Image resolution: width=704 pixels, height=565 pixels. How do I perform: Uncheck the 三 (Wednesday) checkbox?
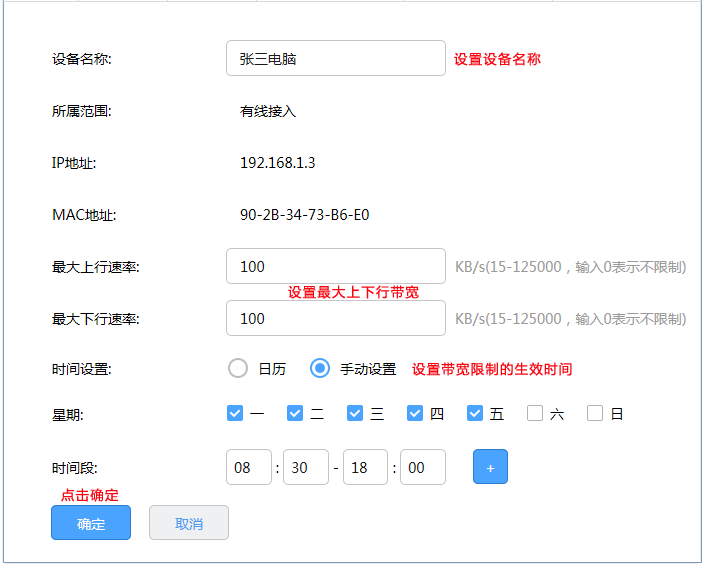click(x=355, y=413)
